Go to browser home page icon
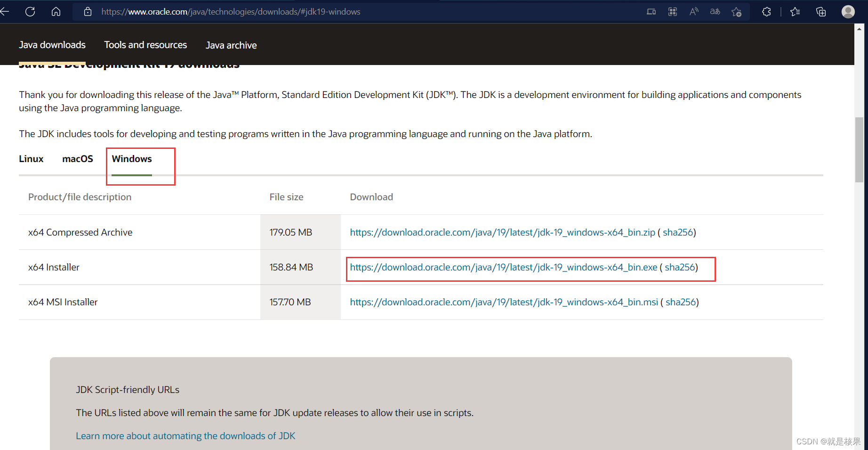The image size is (868, 450). (x=56, y=12)
